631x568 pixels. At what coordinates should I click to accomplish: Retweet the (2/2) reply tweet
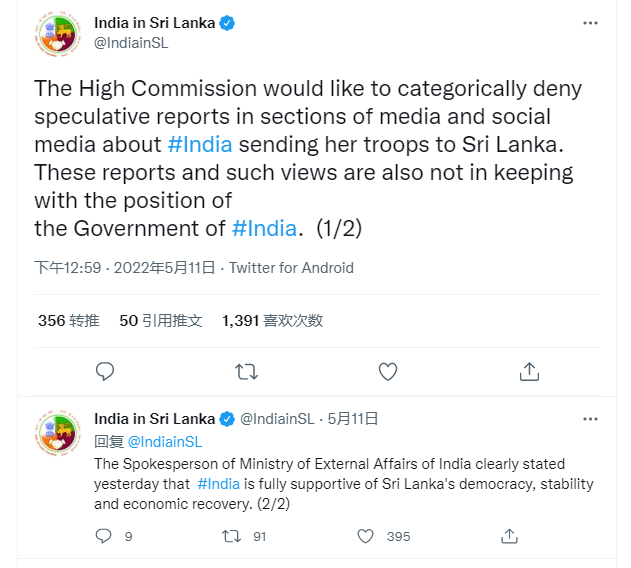(x=232, y=536)
